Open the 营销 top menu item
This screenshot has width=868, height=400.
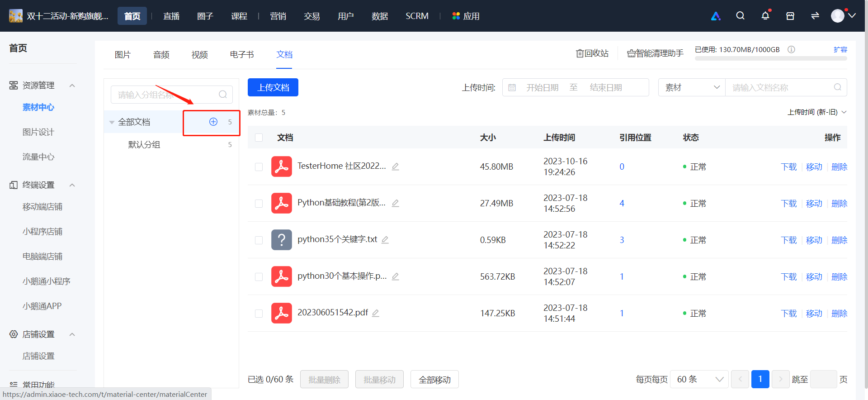coord(278,16)
